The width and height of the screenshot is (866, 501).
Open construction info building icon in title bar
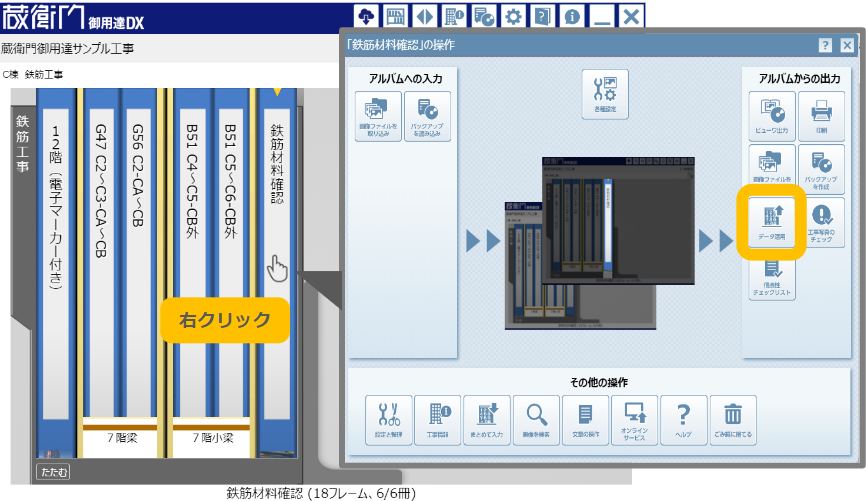[x=454, y=16]
